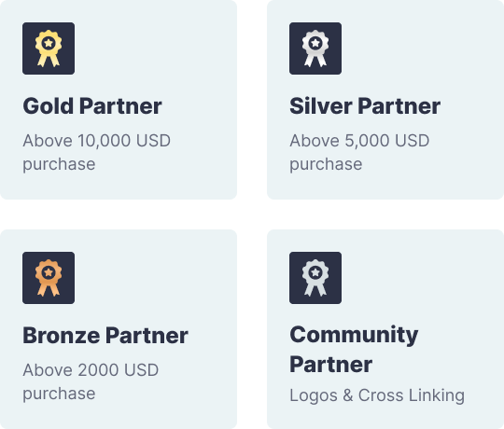
Task: Open the Gold Partner heading
Action: coord(92,106)
